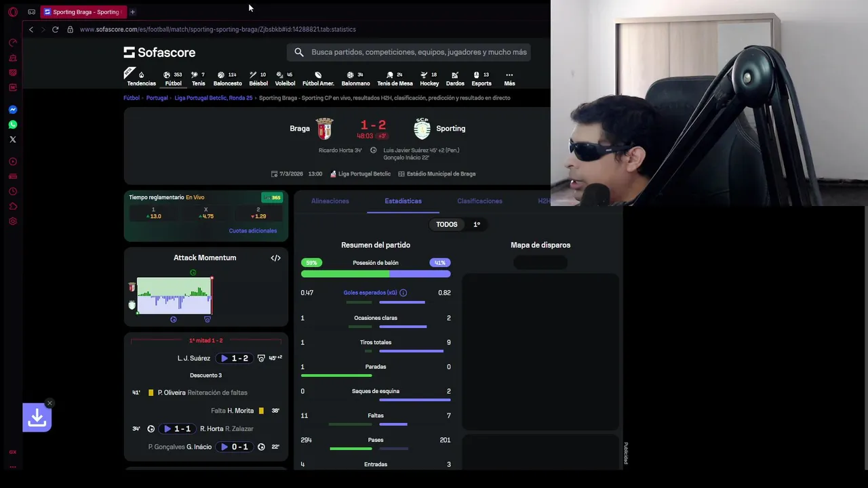Select away win odds 1.29
The width and height of the screenshot is (868, 488).
[258, 213]
